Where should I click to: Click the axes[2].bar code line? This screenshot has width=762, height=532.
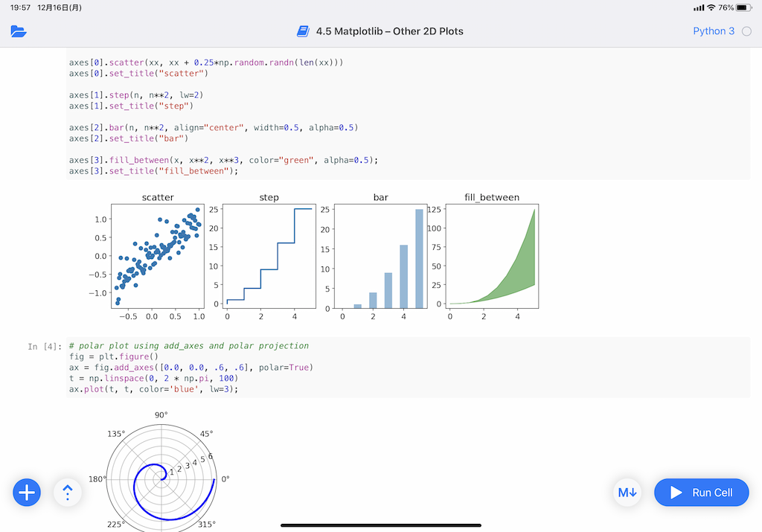pyautogui.click(x=214, y=127)
